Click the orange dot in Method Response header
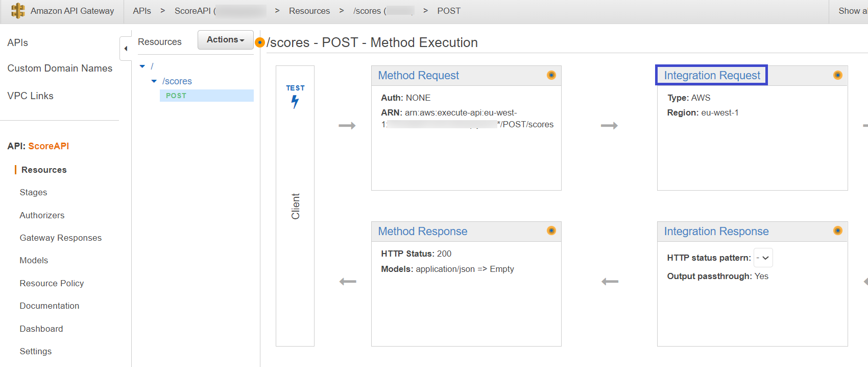The height and width of the screenshot is (367, 868). click(x=551, y=231)
